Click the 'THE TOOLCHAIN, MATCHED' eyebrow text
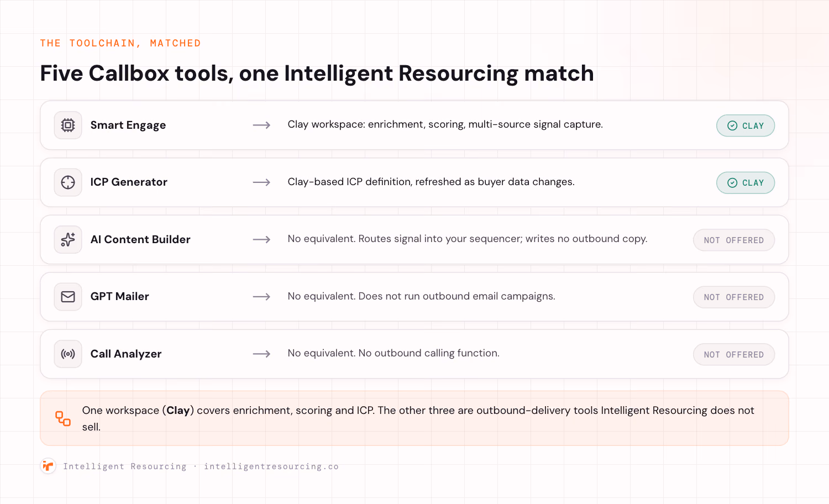Screen dimensions: 829x504 coord(120,43)
